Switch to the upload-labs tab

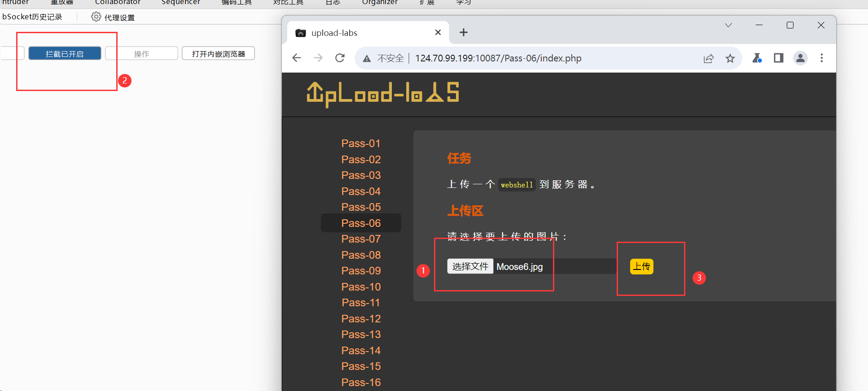[x=359, y=33]
